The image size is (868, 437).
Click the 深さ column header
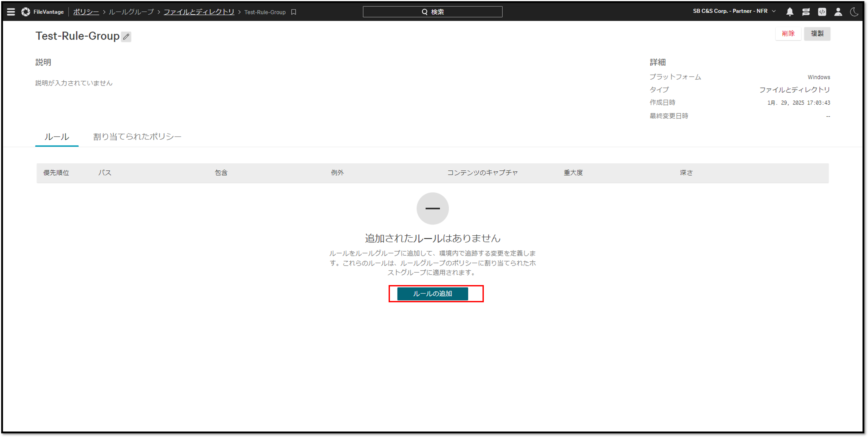coord(686,173)
